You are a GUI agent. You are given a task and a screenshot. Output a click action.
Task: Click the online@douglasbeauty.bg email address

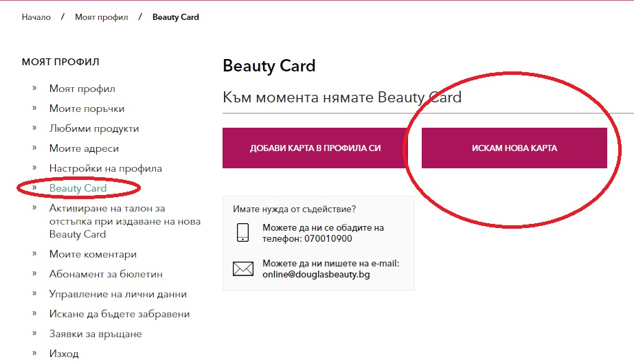(x=316, y=274)
